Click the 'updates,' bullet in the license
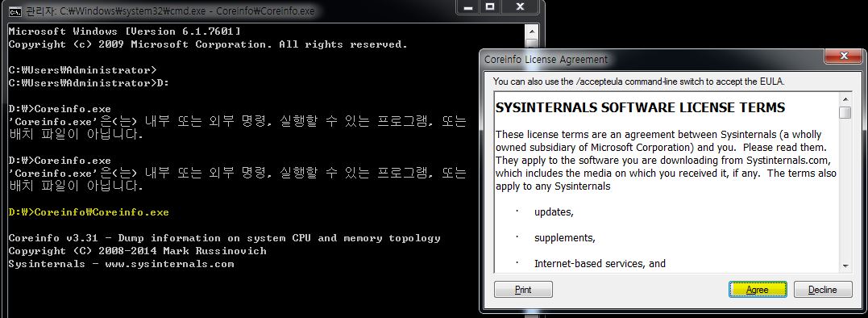Screen dimensions: 868x318 click(554, 211)
